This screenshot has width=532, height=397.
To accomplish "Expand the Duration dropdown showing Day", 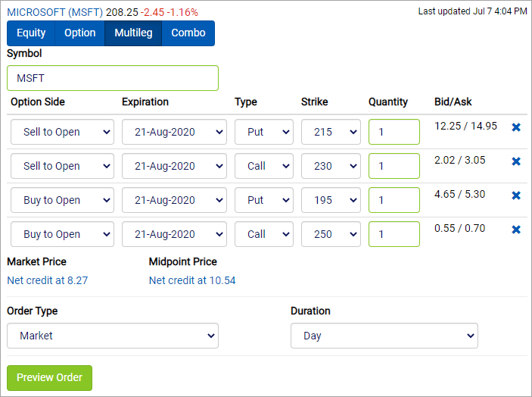I will [x=384, y=336].
